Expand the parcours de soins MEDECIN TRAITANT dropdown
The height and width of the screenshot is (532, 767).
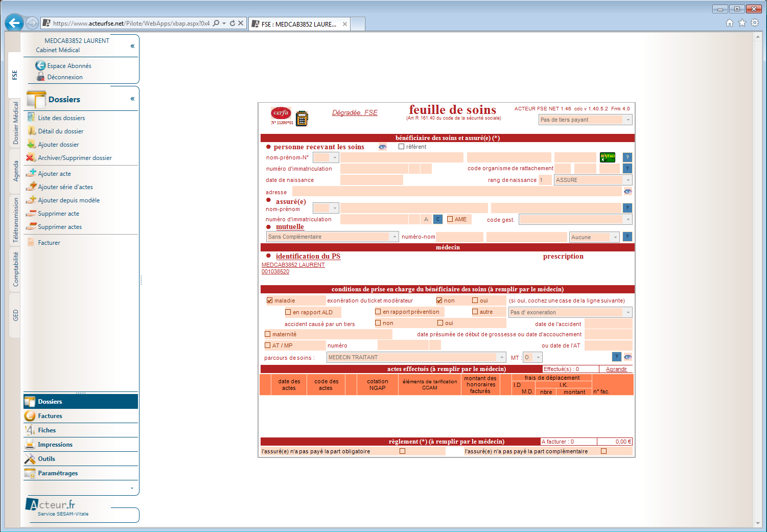pos(502,358)
